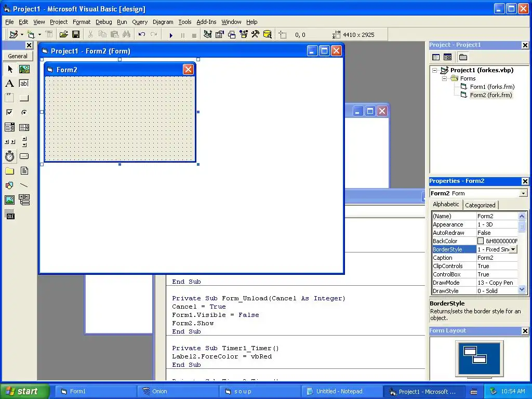532x399 pixels.
Task: Switch to the Alphabetic properties tab
Action: (x=446, y=204)
